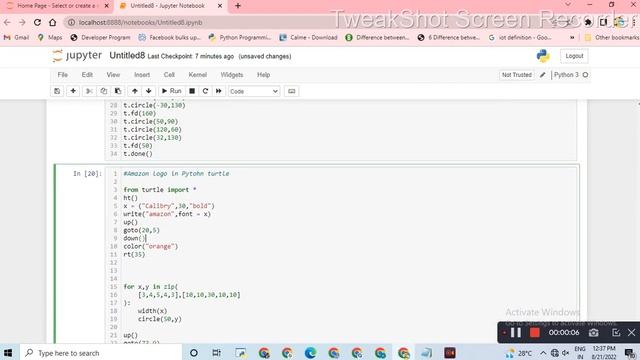The height and width of the screenshot is (360, 640).
Task: Stop the recording with red square
Action: point(535,333)
